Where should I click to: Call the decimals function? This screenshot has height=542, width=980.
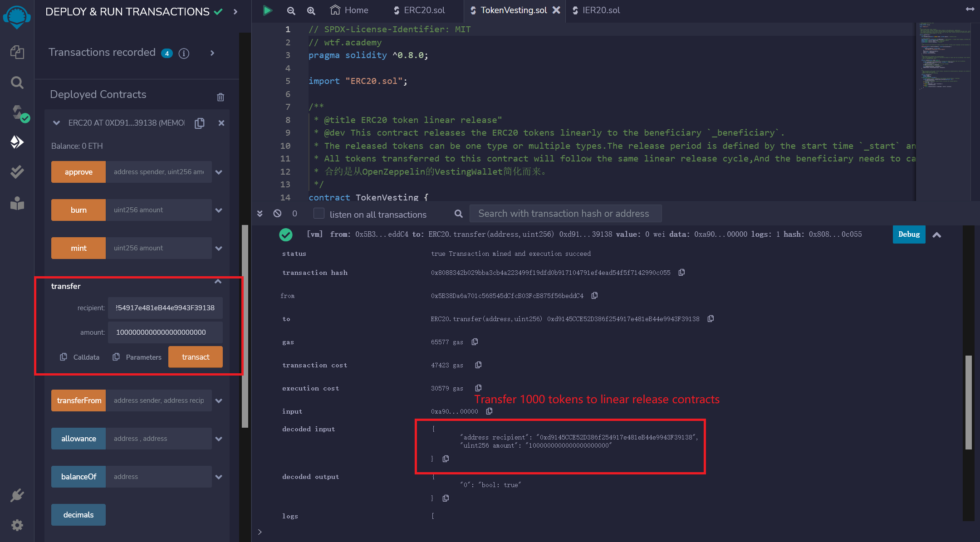(78, 515)
